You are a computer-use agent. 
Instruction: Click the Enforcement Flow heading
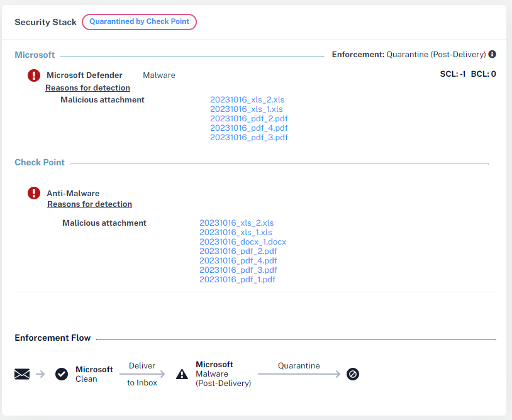[x=53, y=338]
